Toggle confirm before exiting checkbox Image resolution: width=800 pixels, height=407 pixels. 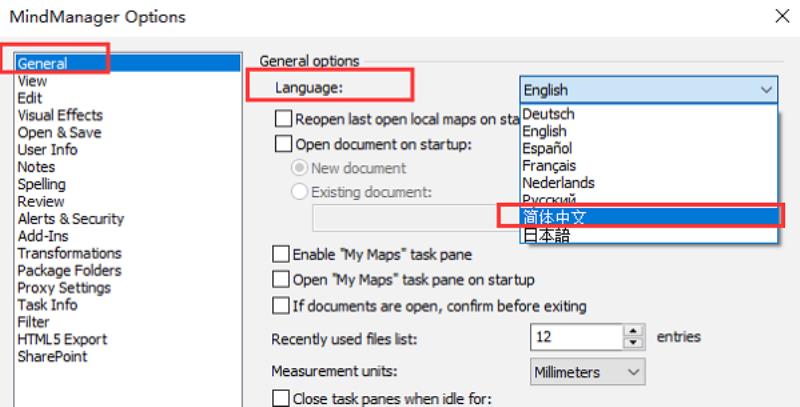281,306
